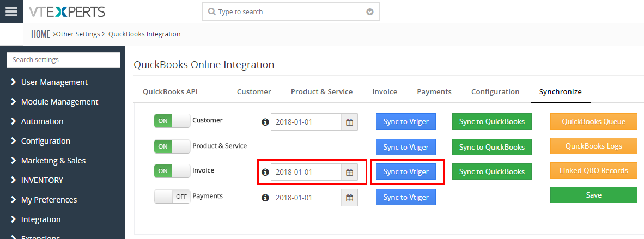This screenshot has height=239, width=644.
Task: Click QuickBooks Online Integration heading
Action: point(204,64)
